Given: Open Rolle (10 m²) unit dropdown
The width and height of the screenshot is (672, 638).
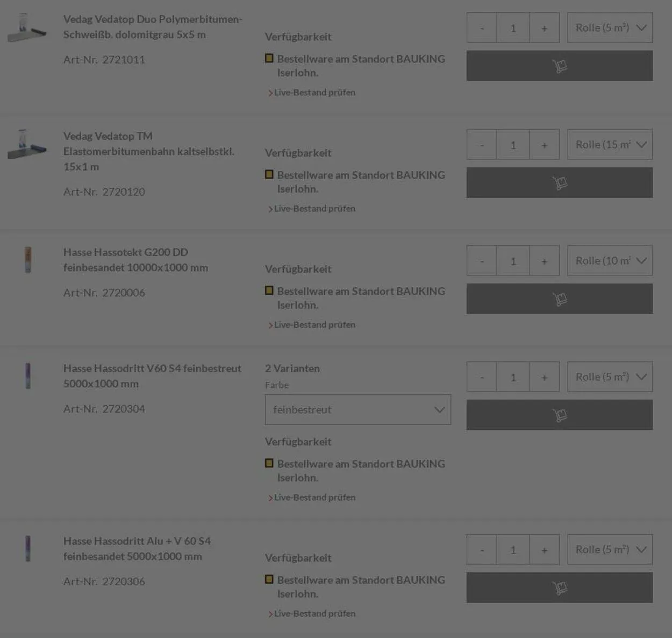Looking at the screenshot, I should 610,261.
